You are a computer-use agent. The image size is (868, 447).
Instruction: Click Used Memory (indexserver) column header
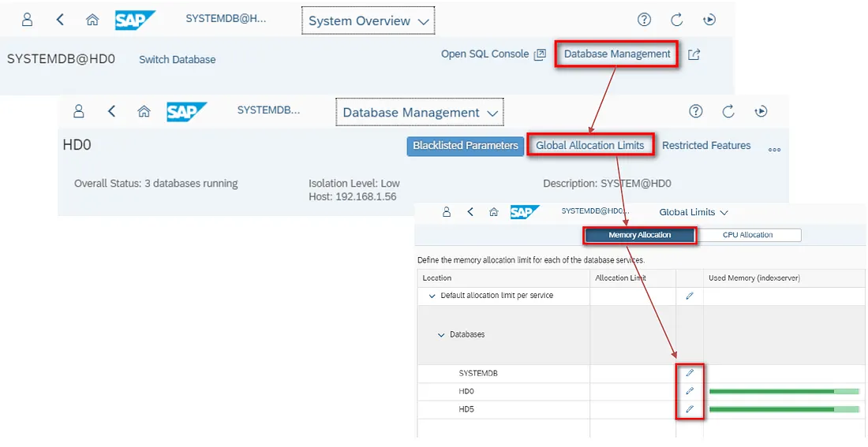[x=784, y=278]
